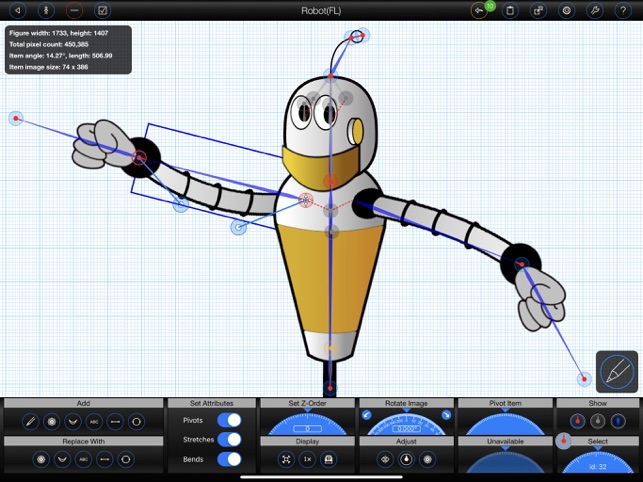Replace with ABC text in Replace With
The height and width of the screenshot is (482, 643).
(x=84, y=459)
